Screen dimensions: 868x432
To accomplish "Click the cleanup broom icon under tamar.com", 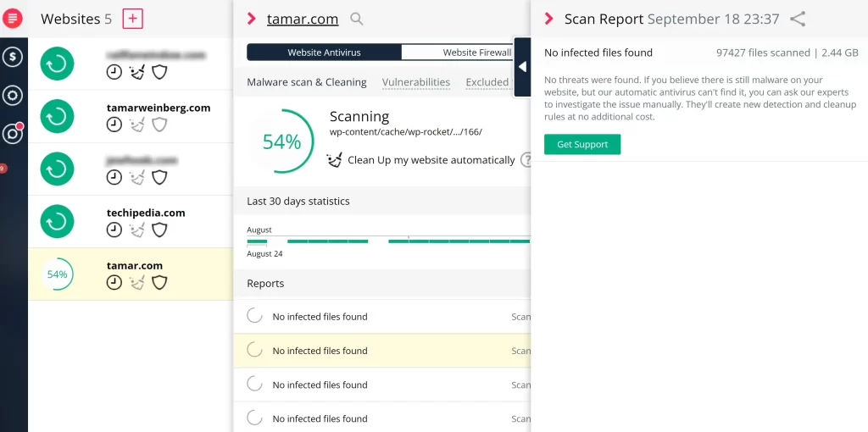I will tap(136, 283).
